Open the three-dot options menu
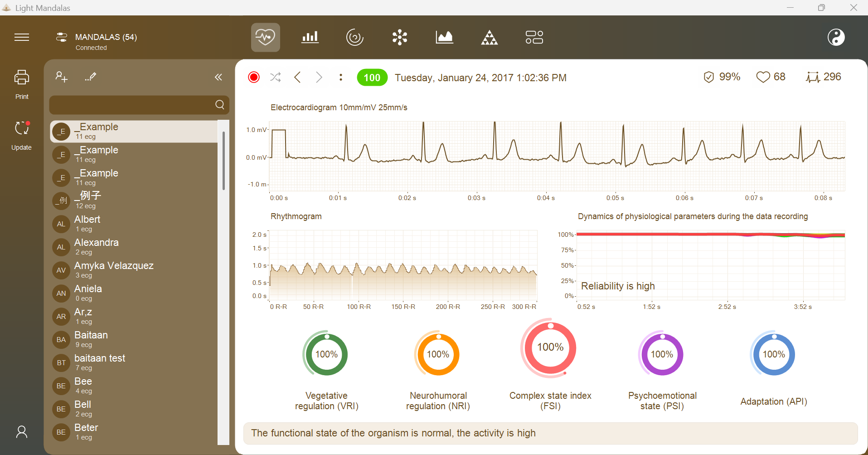 [341, 77]
